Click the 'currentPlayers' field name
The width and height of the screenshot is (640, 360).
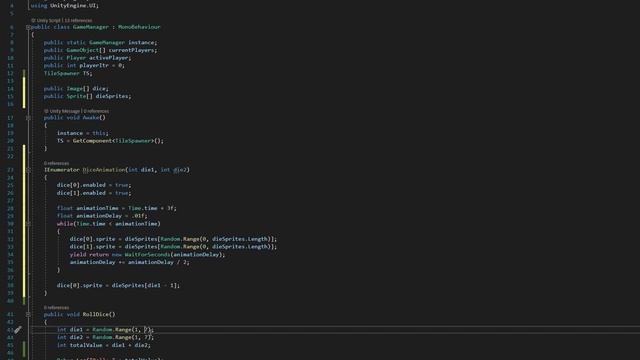coord(131,50)
